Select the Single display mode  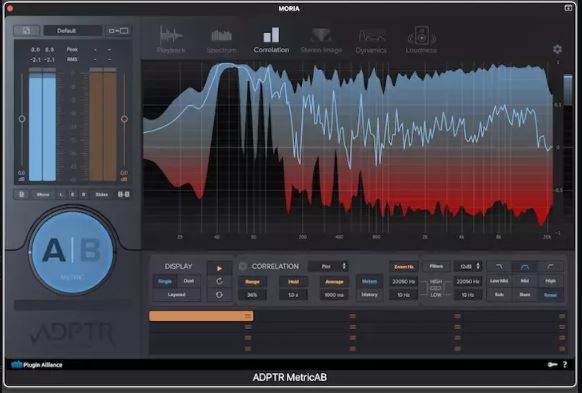[165, 281]
